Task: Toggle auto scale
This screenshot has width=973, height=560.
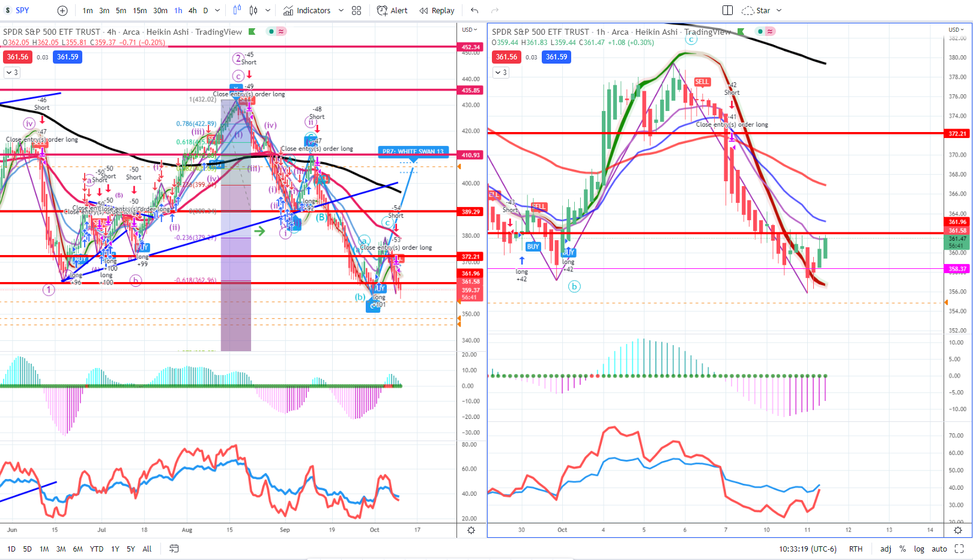Action: [x=939, y=549]
